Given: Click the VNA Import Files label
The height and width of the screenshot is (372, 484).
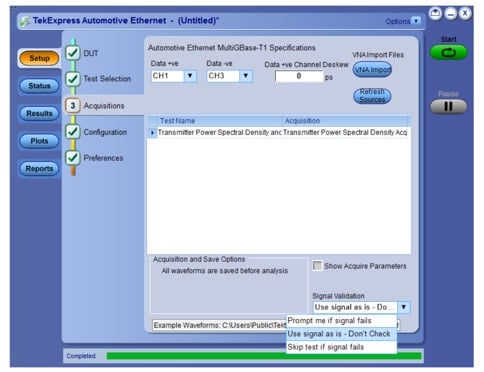Looking at the screenshot, I should (x=378, y=55).
